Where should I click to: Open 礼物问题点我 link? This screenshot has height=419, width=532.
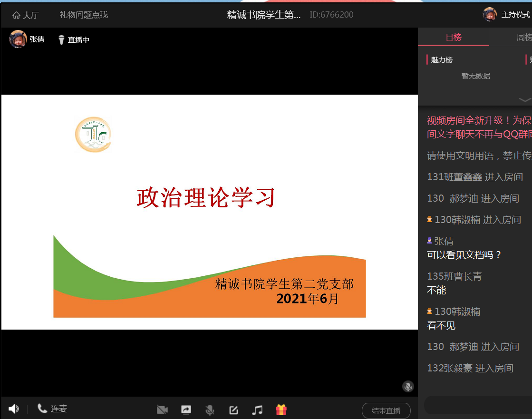coord(84,15)
